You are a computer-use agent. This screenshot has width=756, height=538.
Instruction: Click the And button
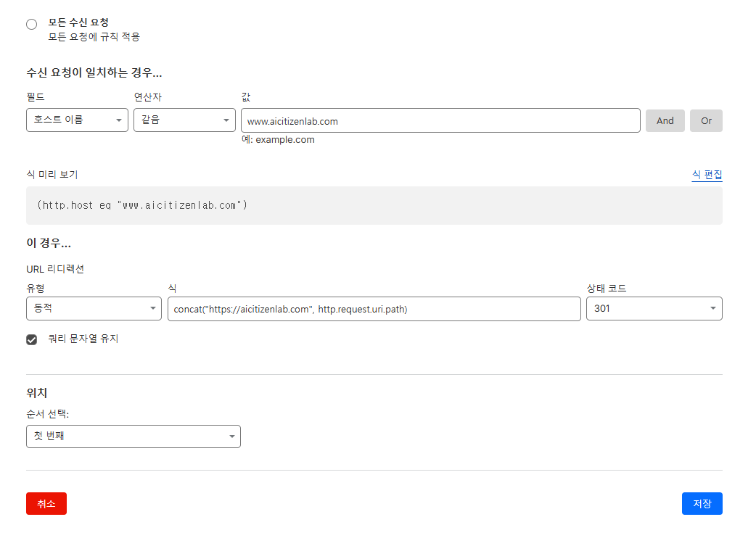[x=665, y=120]
